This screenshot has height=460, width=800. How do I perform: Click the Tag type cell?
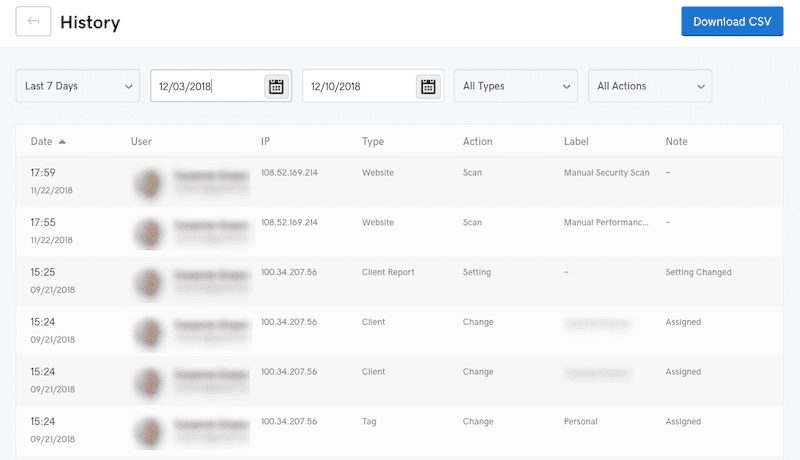coord(369,422)
